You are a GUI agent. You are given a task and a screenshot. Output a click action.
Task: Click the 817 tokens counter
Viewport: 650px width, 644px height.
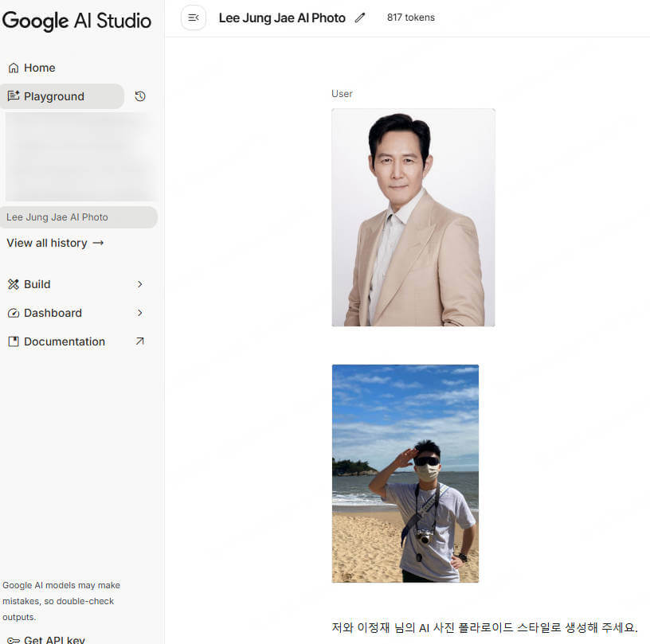click(411, 18)
